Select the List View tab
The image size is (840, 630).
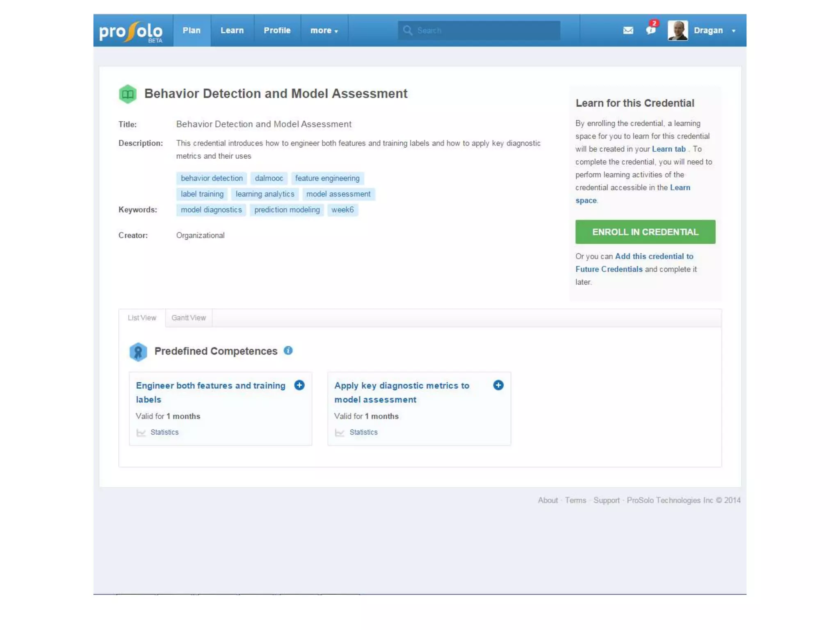[x=142, y=317]
